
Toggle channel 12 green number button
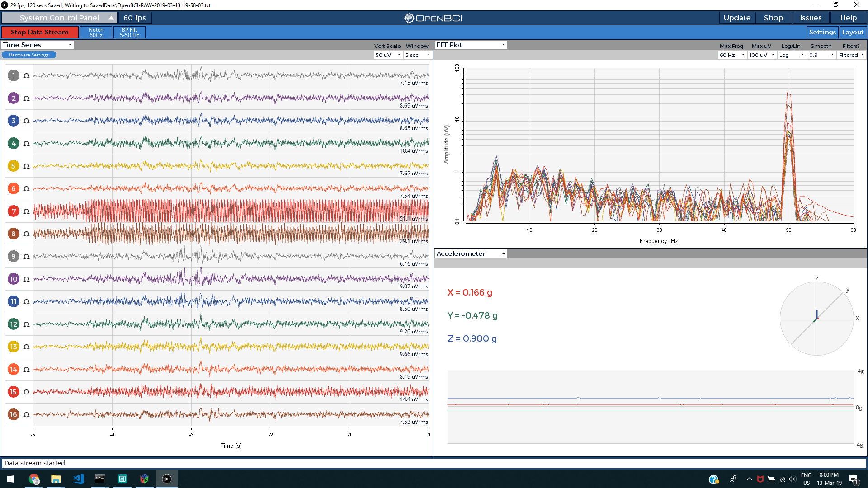[14, 324]
